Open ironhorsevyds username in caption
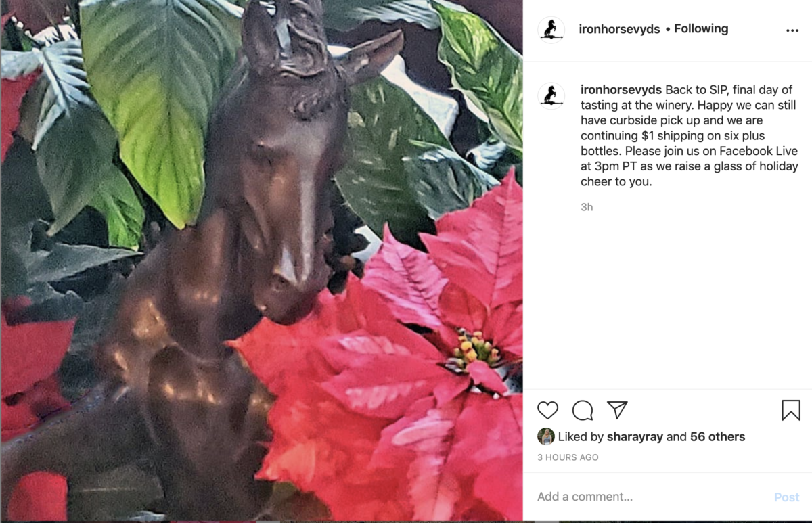 [x=621, y=90]
